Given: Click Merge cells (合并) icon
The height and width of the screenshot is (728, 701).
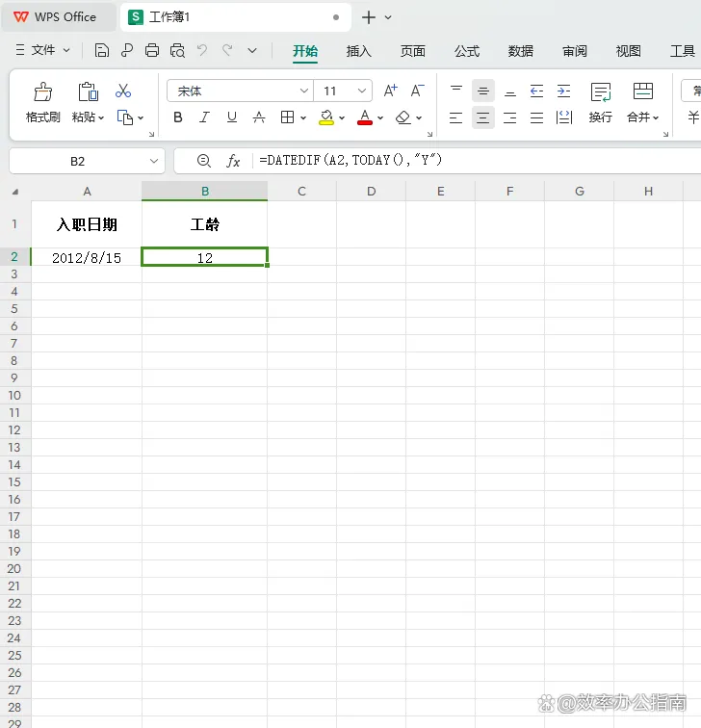Looking at the screenshot, I should pyautogui.click(x=643, y=91).
